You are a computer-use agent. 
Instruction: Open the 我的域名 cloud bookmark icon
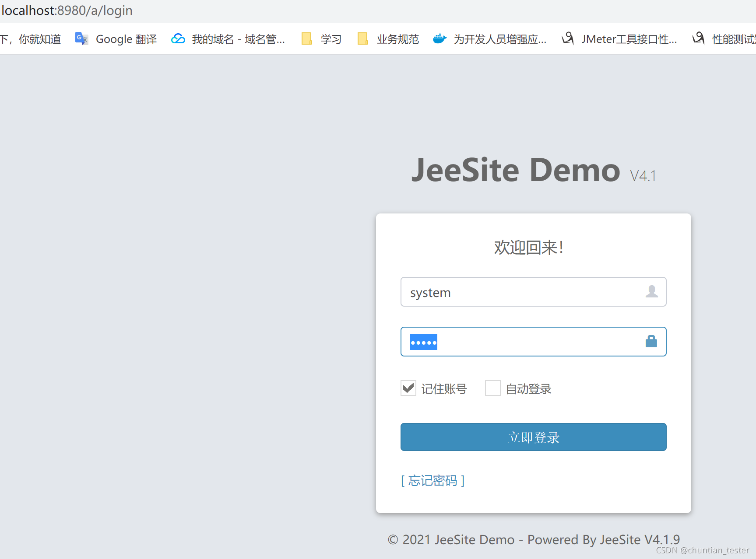click(x=178, y=39)
